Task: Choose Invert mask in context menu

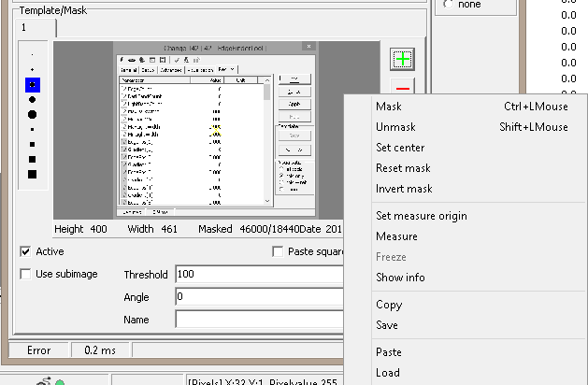Action: 404,189
